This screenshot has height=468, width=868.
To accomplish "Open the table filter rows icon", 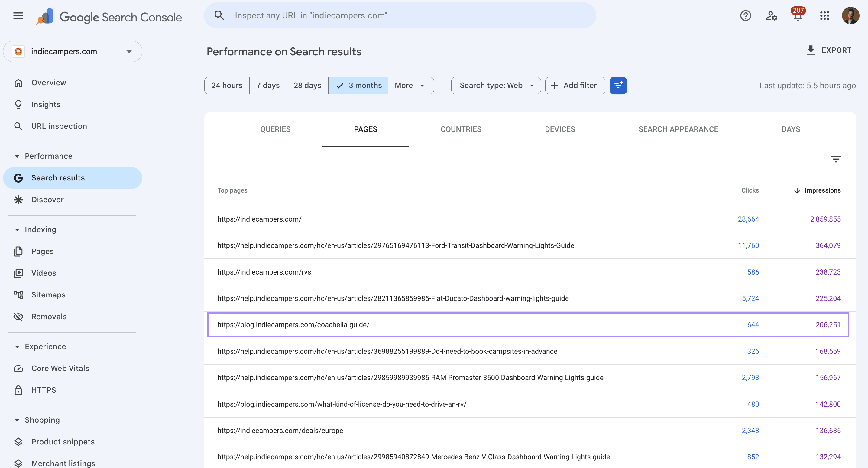I will [x=836, y=159].
